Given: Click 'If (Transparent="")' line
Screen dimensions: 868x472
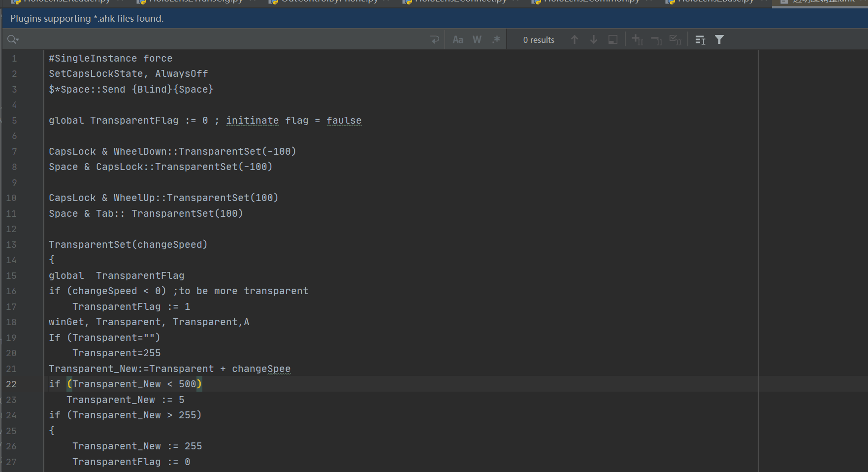Looking at the screenshot, I should [104, 337].
